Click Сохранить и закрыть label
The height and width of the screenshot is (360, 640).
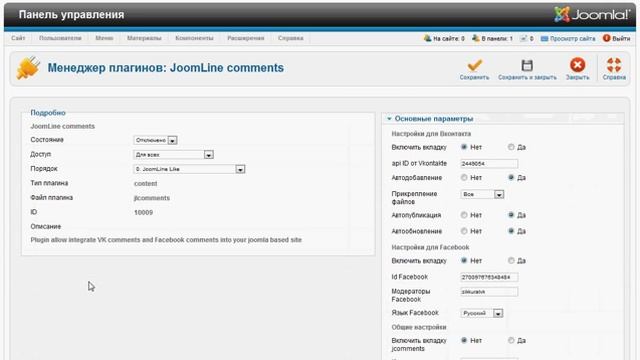527,77
